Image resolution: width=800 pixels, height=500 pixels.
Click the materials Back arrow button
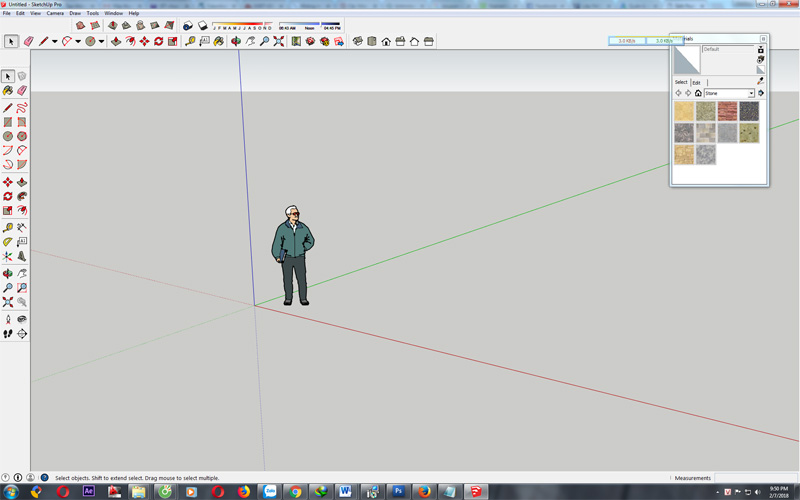coord(679,93)
